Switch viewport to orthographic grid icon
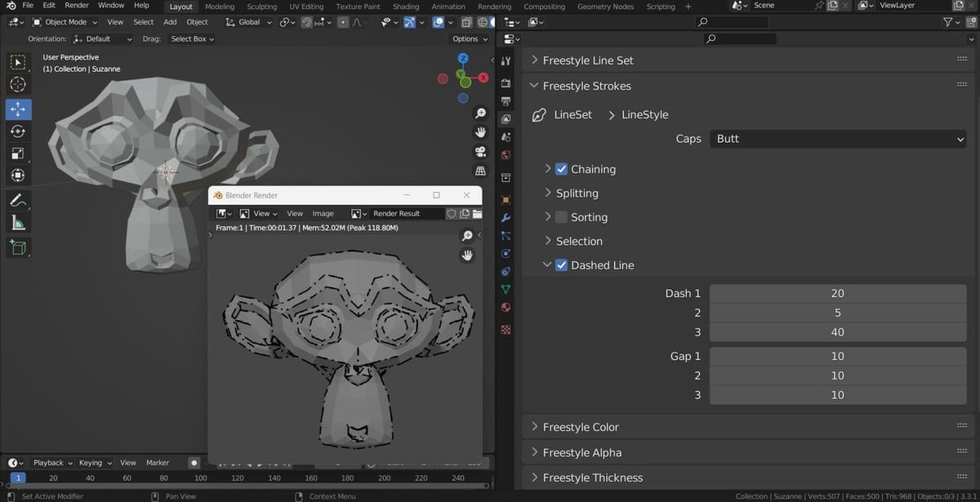The width and height of the screenshot is (980, 502). pyautogui.click(x=480, y=171)
